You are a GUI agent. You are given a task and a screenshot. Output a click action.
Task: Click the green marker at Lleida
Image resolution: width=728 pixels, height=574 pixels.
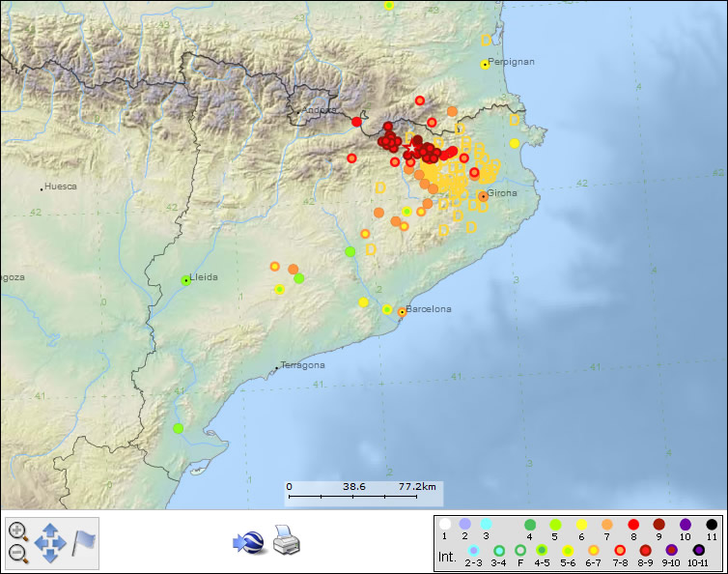[x=185, y=280]
